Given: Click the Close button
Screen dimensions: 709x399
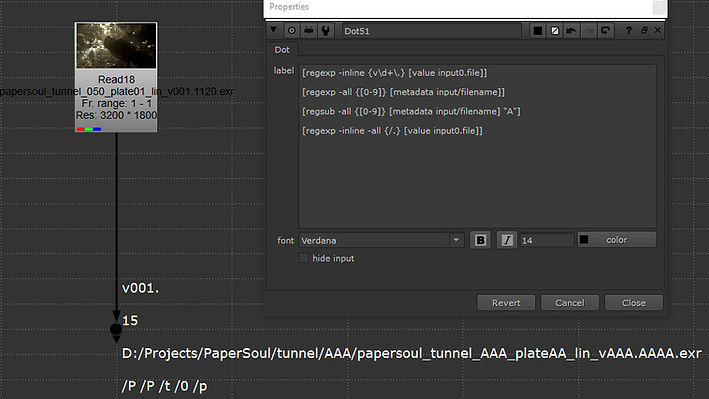Looking at the screenshot, I should [x=633, y=303].
